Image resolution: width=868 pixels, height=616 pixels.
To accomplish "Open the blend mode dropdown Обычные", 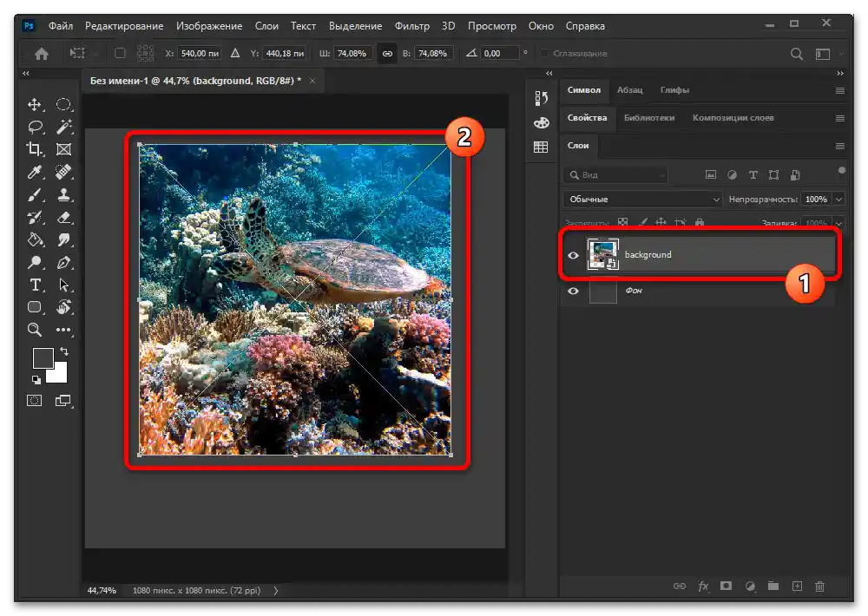I will [642, 200].
